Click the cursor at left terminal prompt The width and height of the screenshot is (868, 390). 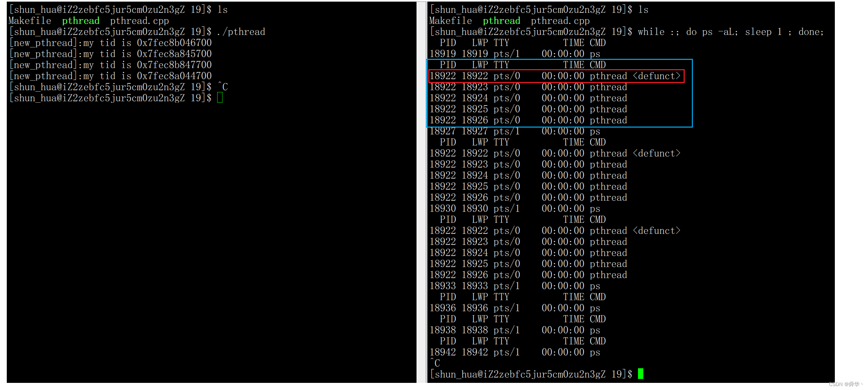(x=220, y=98)
